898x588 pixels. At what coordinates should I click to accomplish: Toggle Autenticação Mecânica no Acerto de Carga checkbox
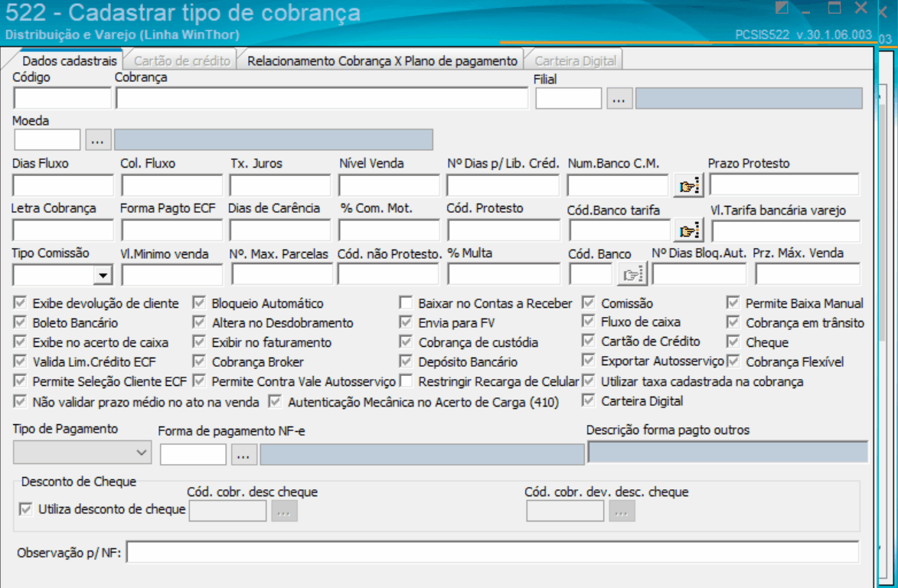tap(276, 401)
